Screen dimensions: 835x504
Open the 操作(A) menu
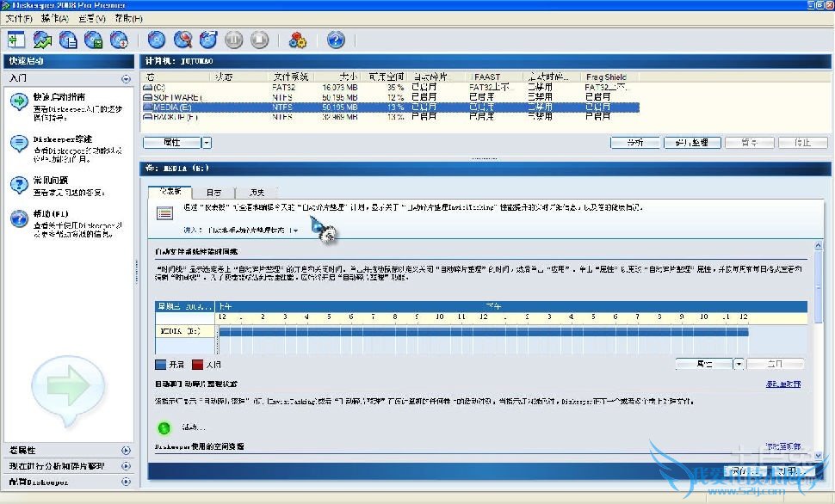point(54,18)
